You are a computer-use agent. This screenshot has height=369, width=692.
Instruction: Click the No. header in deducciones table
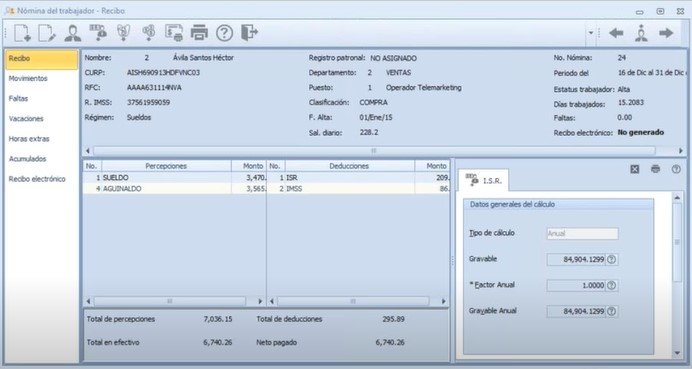tap(276, 166)
